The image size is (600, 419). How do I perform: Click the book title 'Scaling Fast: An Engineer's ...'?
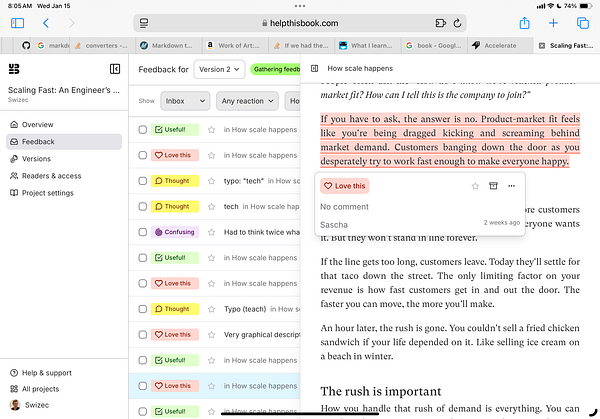64,90
